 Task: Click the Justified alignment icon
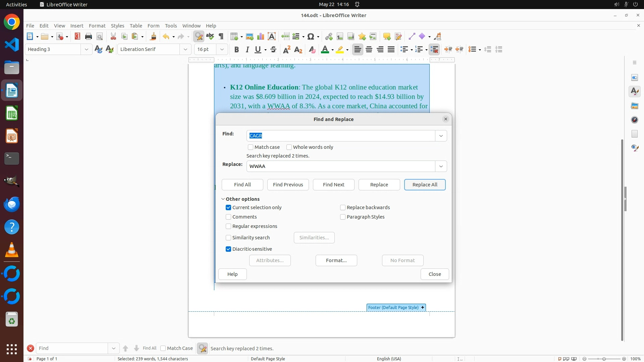point(391,50)
